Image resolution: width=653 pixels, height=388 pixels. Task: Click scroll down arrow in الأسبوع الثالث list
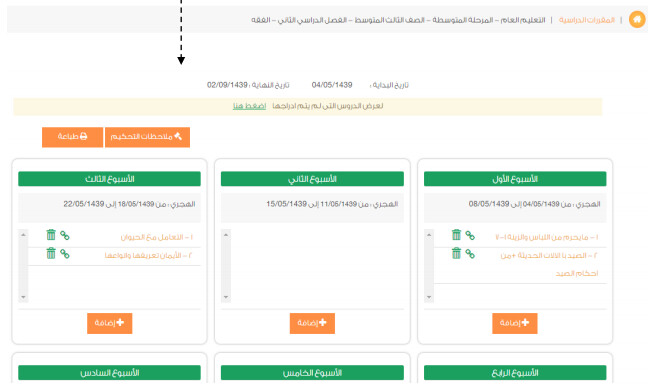point(23,297)
